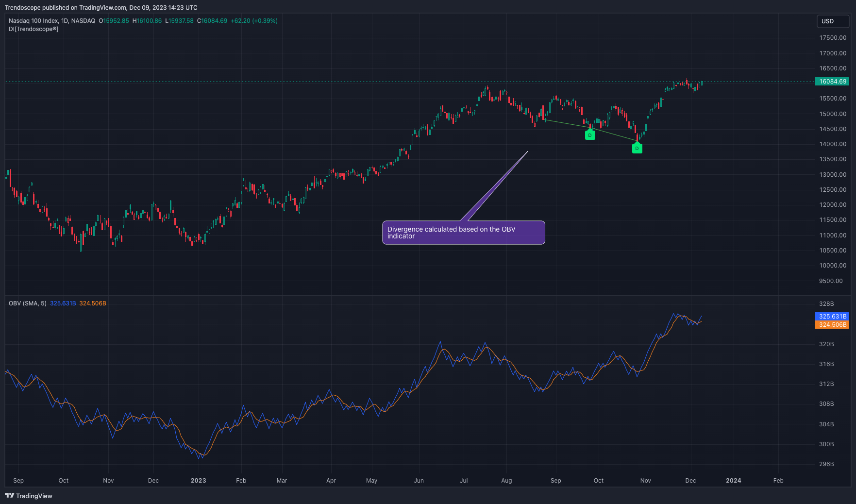Click the orange SMA value 324.506B in legend
This screenshot has width=856, height=504.
(93, 303)
